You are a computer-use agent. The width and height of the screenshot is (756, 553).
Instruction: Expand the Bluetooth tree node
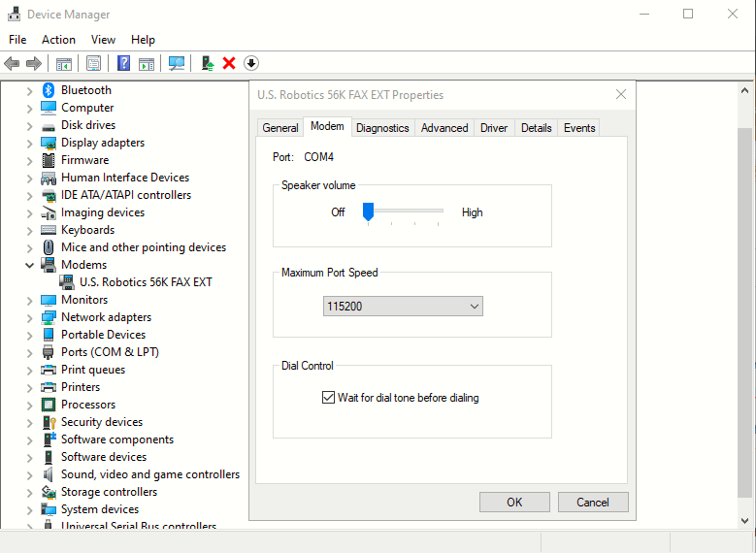point(29,90)
